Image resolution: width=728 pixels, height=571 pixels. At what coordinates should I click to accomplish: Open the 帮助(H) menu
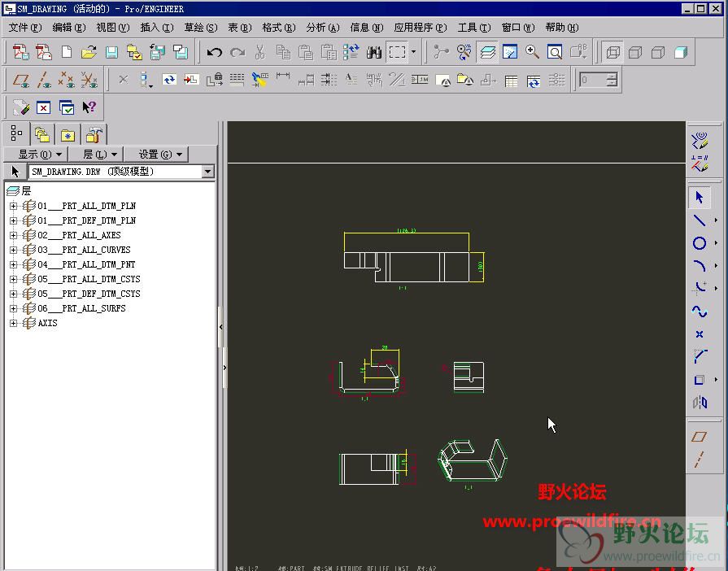tap(562, 28)
